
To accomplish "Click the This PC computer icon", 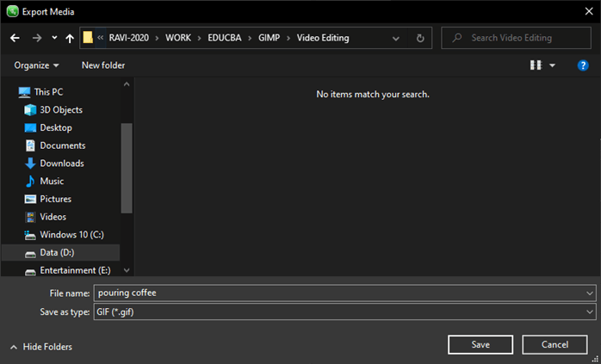I will 24,92.
